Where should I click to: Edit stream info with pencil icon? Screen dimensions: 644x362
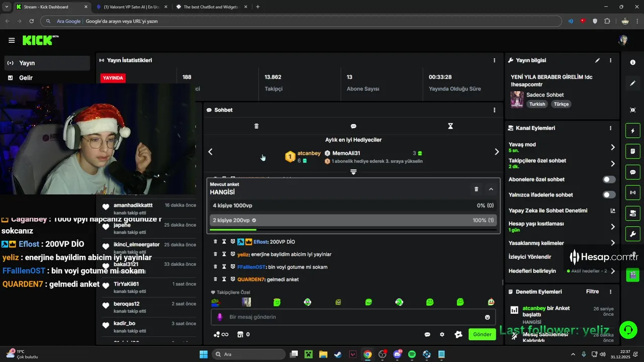pos(598,60)
